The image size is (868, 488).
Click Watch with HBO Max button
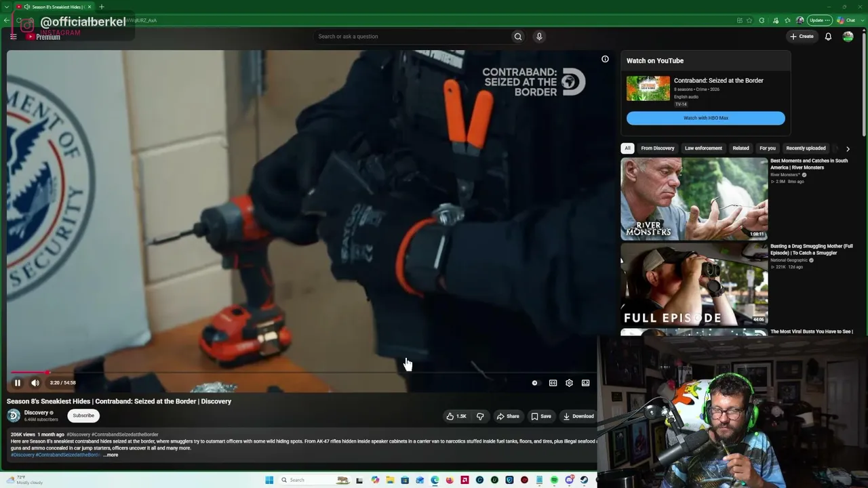705,118
